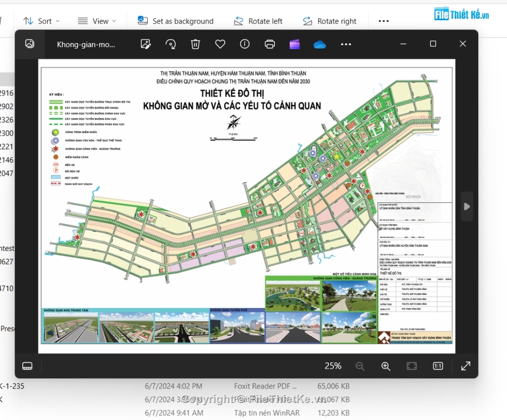Minimize the Photos window
This screenshot has height=420, width=507.
click(403, 44)
